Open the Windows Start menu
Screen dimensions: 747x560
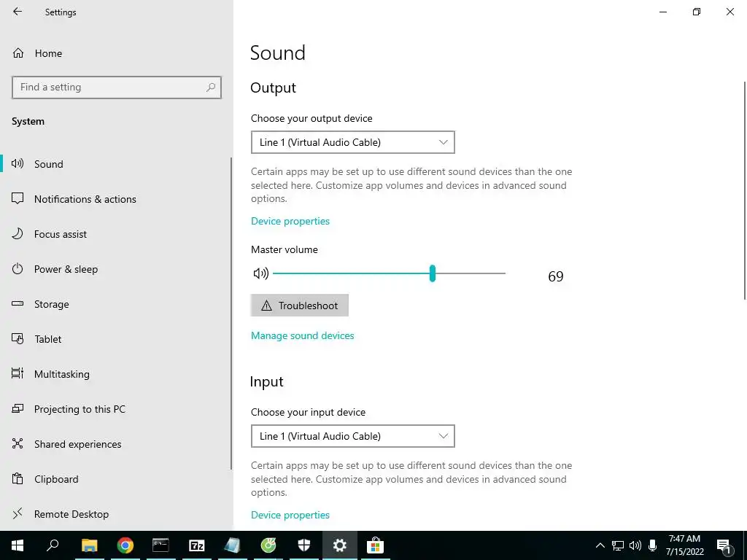18,545
